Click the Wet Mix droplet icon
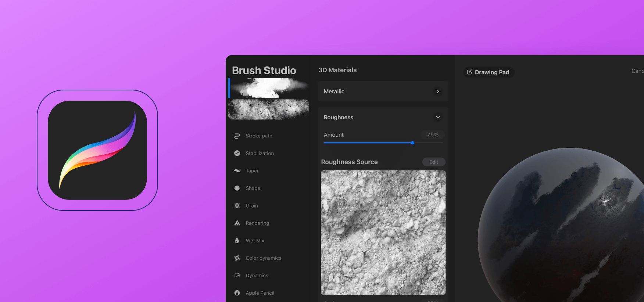Screen dimensions: 644x302 [x=237, y=241]
